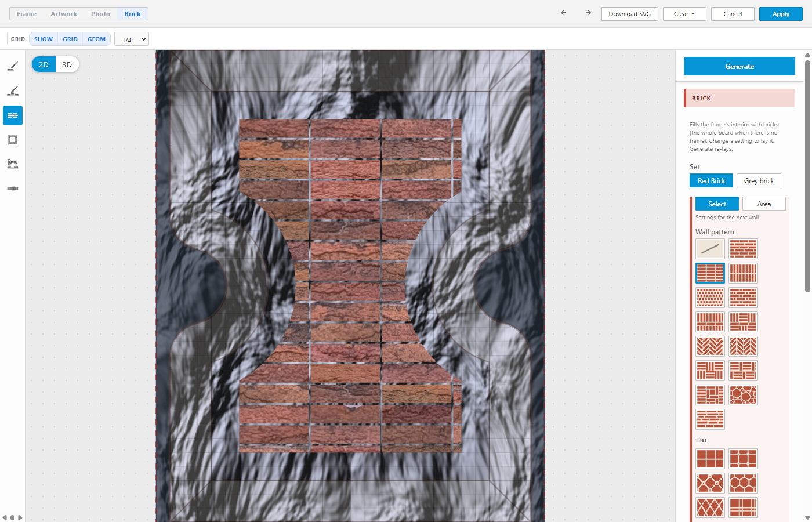The height and width of the screenshot is (522, 812).
Task: Choose the vertical stack bond wall pattern
Action: pyautogui.click(x=743, y=273)
